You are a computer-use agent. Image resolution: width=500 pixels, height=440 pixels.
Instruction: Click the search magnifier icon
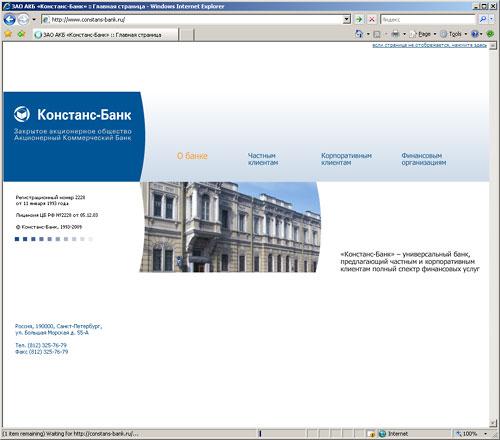point(482,20)
